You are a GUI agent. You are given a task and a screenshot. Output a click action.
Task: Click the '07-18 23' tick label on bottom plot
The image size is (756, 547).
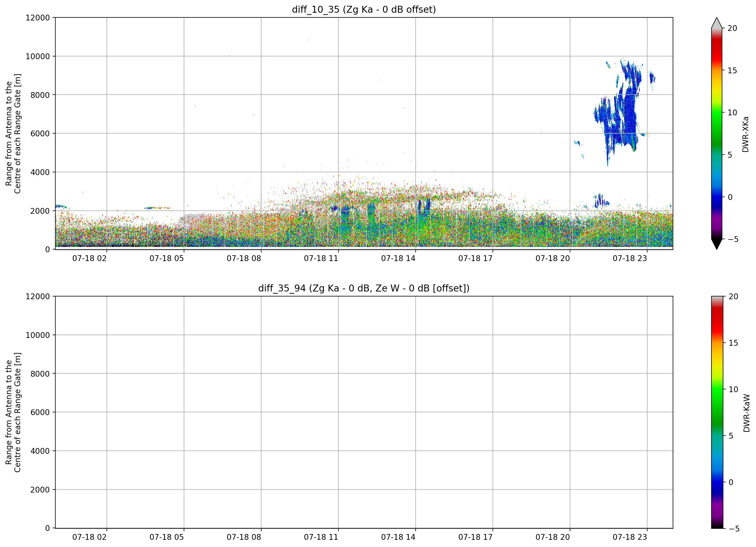pyautogui.click(x=630, y=537)
